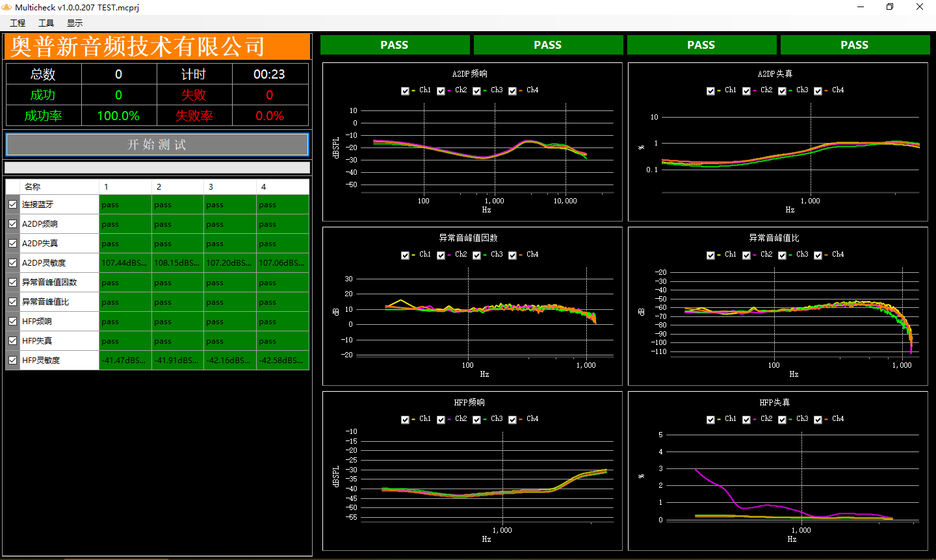Viewport: 936px width, 560px height.
Task: Toggle Ch3 in 异常音峰值比 chart
Action: [782, 255]
